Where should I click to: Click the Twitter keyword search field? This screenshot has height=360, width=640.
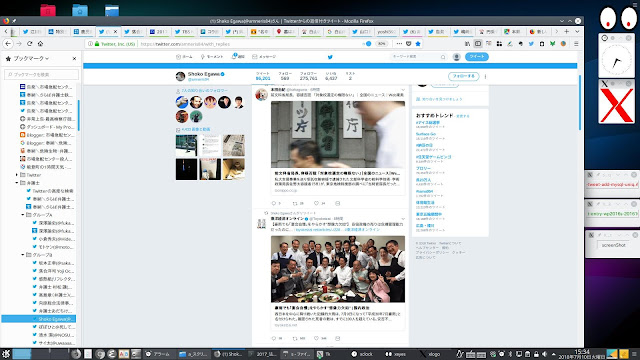coord(418,57)
